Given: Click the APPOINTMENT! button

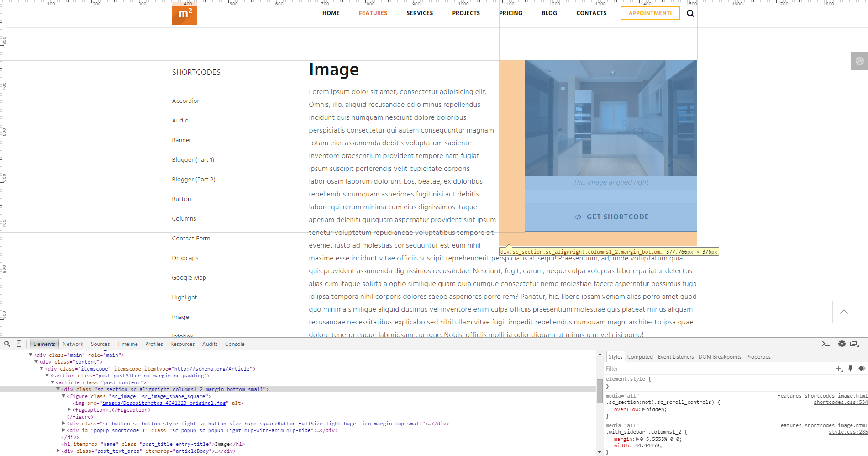Looking at the screenshot, I should pos(650,13).
